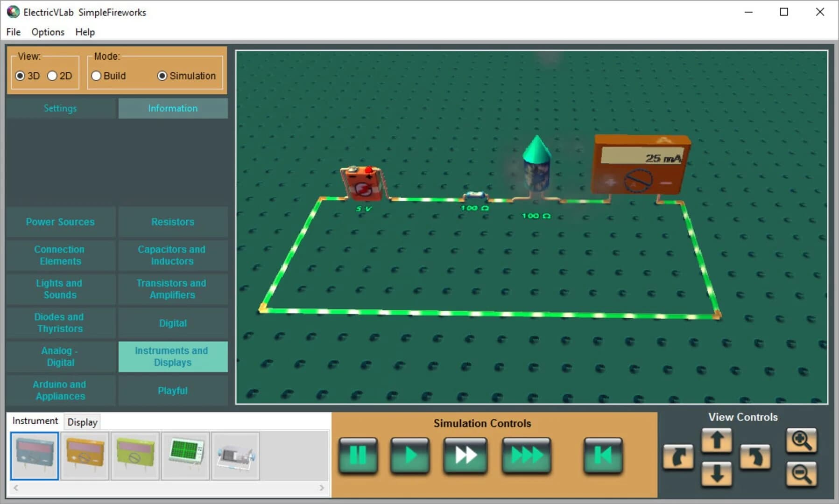Viewport: 839px width, 504px height.
Task: Select the blue ammeter instrument thumbnail
Action: [34, 455]
